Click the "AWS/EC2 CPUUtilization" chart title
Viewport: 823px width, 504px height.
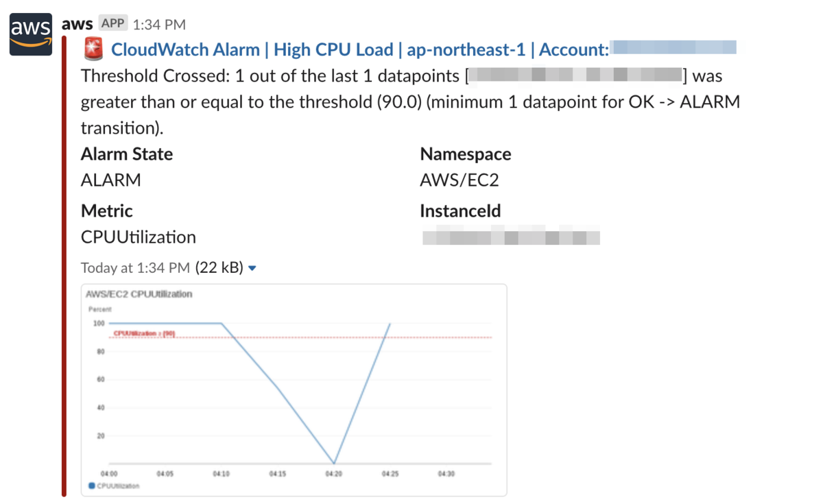click(139, 294)
